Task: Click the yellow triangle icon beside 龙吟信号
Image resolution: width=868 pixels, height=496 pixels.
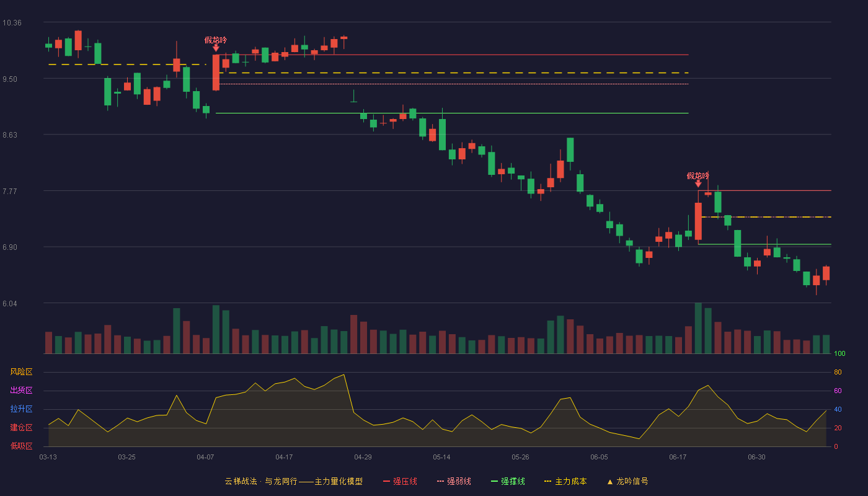Action: [609, 482]
